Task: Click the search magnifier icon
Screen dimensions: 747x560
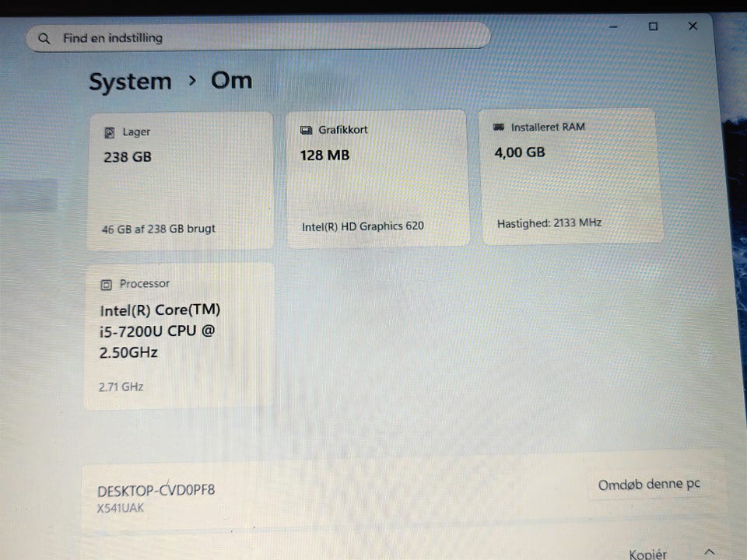Action: click(44, 38)
